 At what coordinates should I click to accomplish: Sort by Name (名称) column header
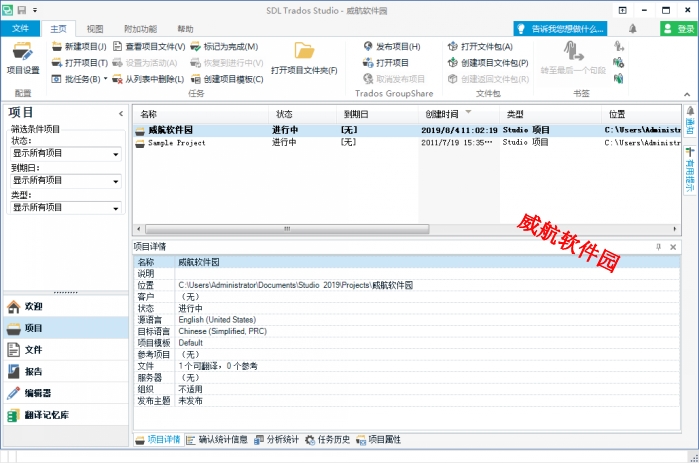pos(201,115)
